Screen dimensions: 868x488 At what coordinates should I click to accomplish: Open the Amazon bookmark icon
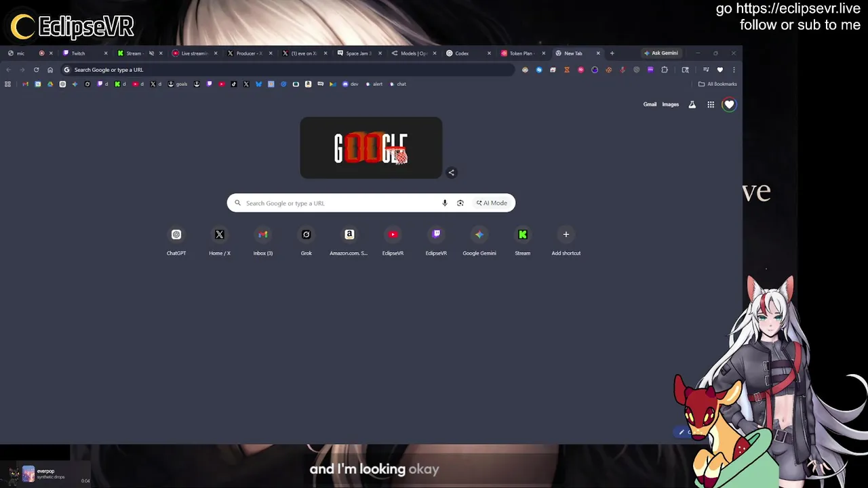(x=308, y=84)
